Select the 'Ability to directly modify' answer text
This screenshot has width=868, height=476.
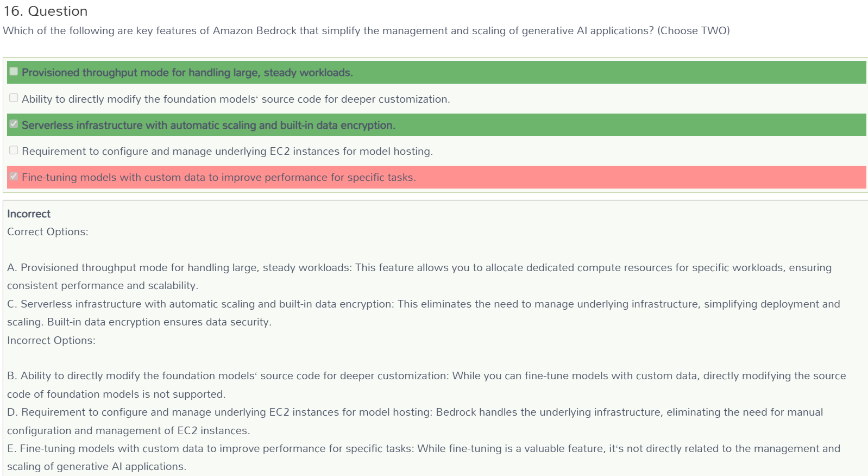tap(236, 99)
